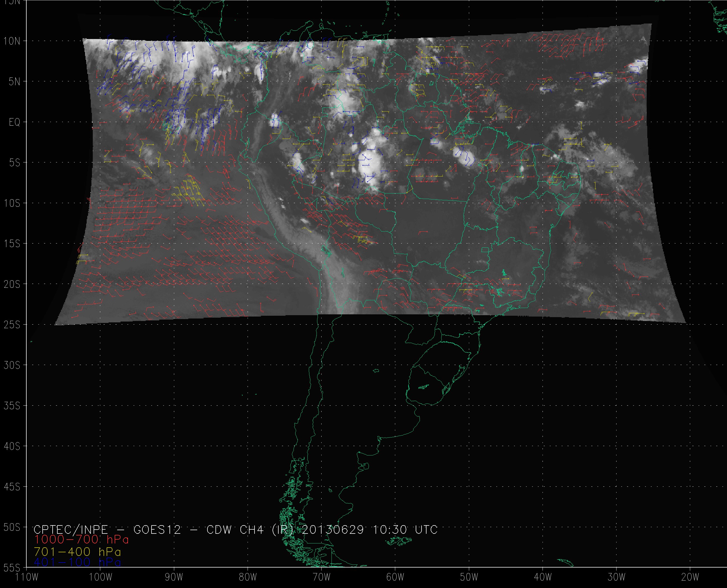Click the blue 401-100 hPa legend label
The height and width of the screenshot is (588, 727).
pos(77,562)
